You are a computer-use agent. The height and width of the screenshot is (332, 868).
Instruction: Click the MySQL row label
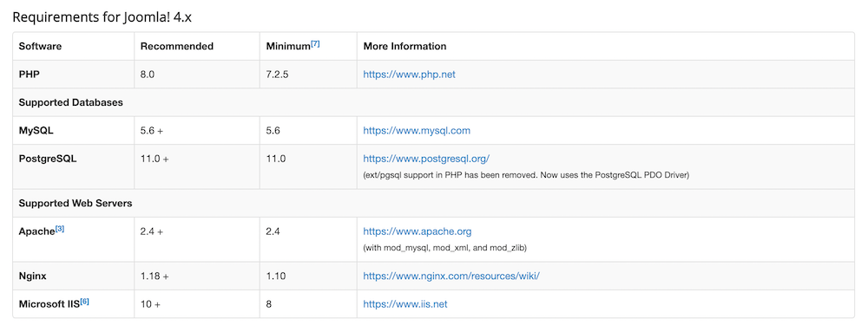36,130
